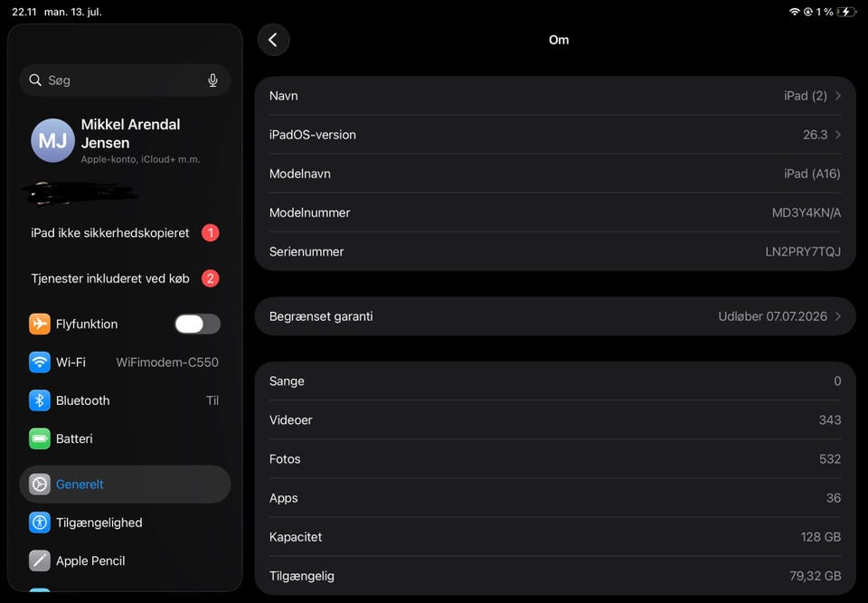The image size is (868, 603).
Task: Tap the back arrow button
Action: click(x=273, y=40)
